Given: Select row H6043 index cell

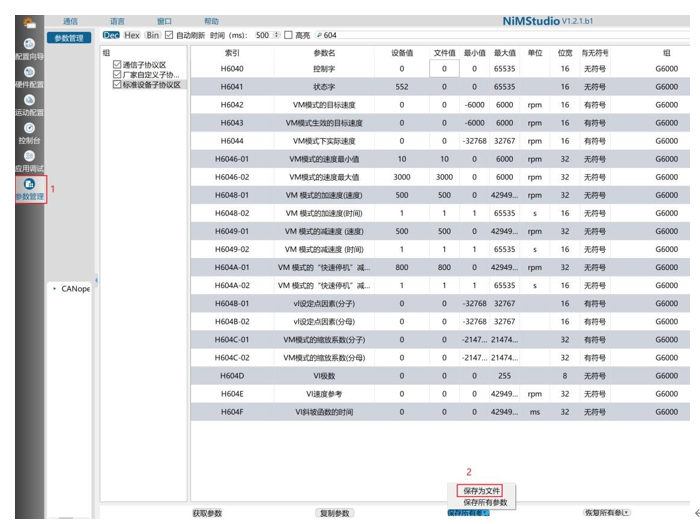Looking at the screenshot, I should pos(232,123).
